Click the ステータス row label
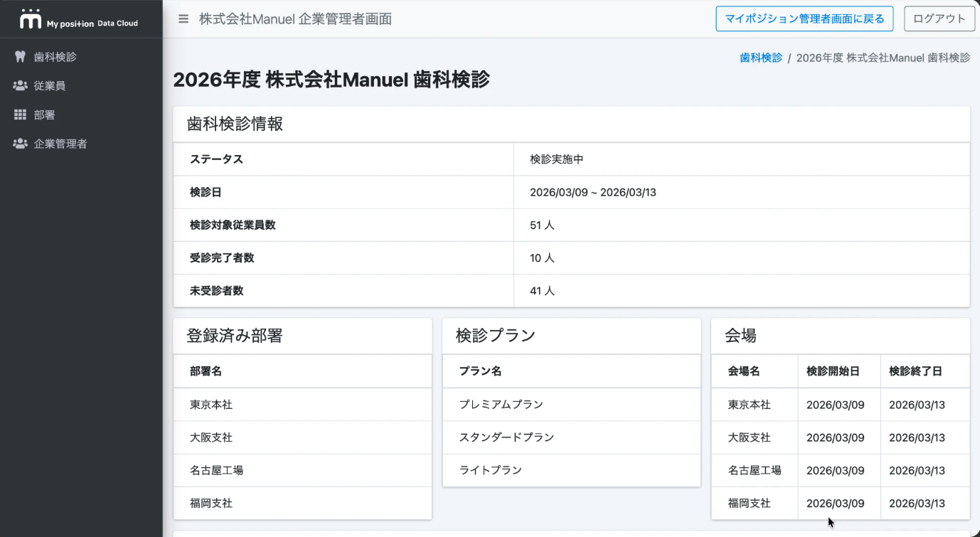The image size is (980, 537). (x=216, y=159)
